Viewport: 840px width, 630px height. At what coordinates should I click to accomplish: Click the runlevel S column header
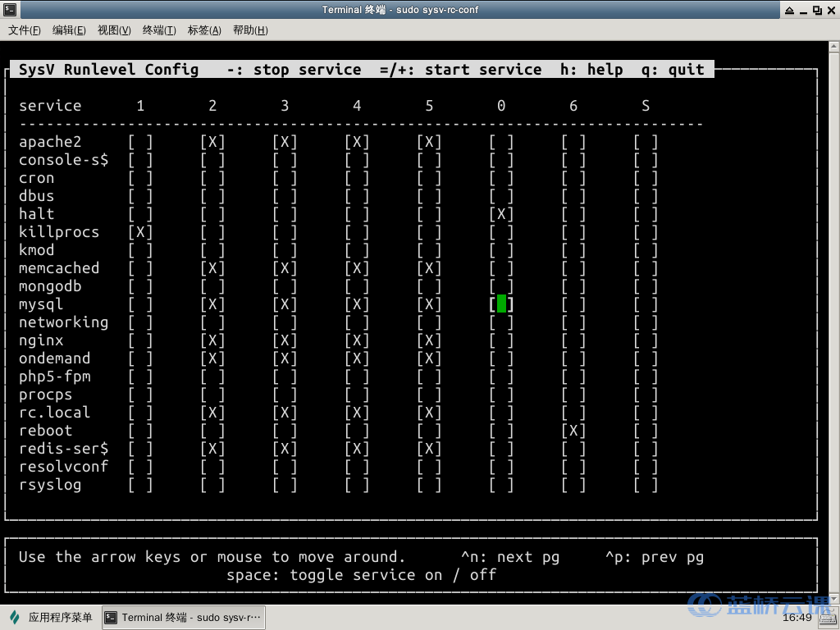pyautogui.click(x=646, y=106)
